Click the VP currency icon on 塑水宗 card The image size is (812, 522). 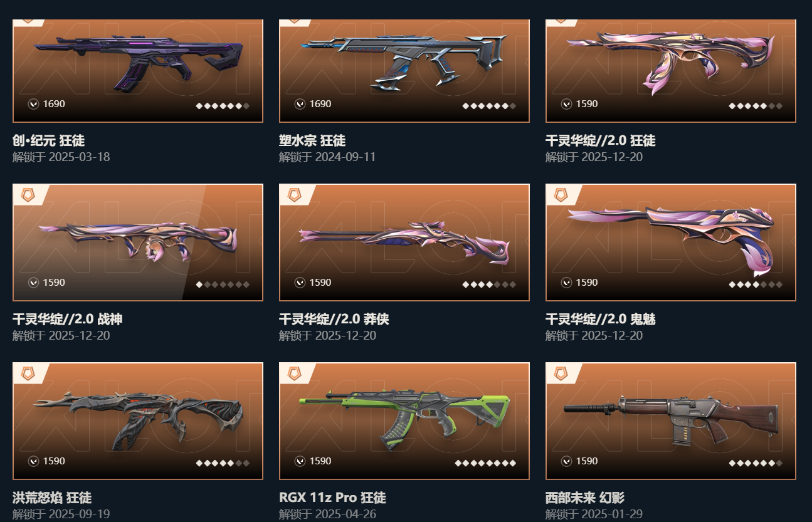pyautogui.click(x=300, y=104)
